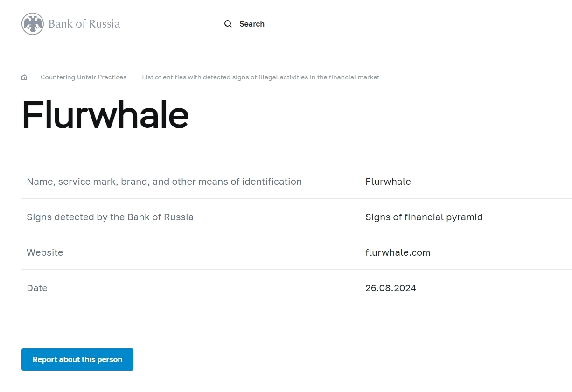Click the chevron after the home icon
This screenshot has width=572, height=392.
click(x=33, y=77)
